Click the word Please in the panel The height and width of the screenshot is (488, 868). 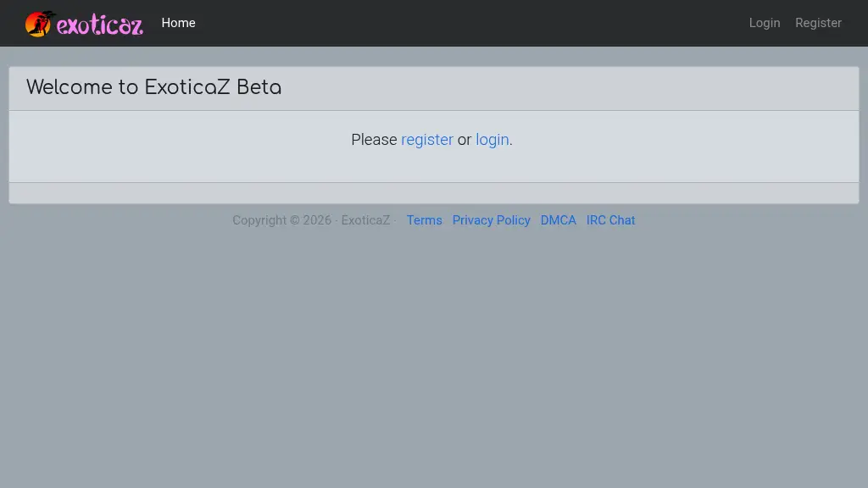(x=374, y=140)
